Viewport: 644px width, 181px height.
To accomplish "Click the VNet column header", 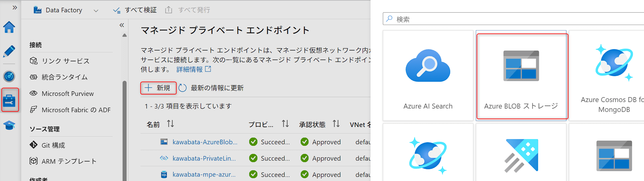I will tap(360, 125).
